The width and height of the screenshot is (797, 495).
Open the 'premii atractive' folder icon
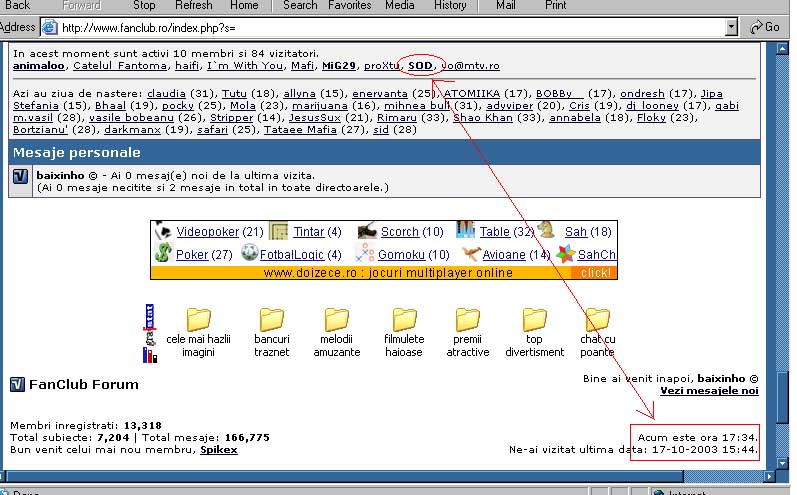tap(468, 320)
